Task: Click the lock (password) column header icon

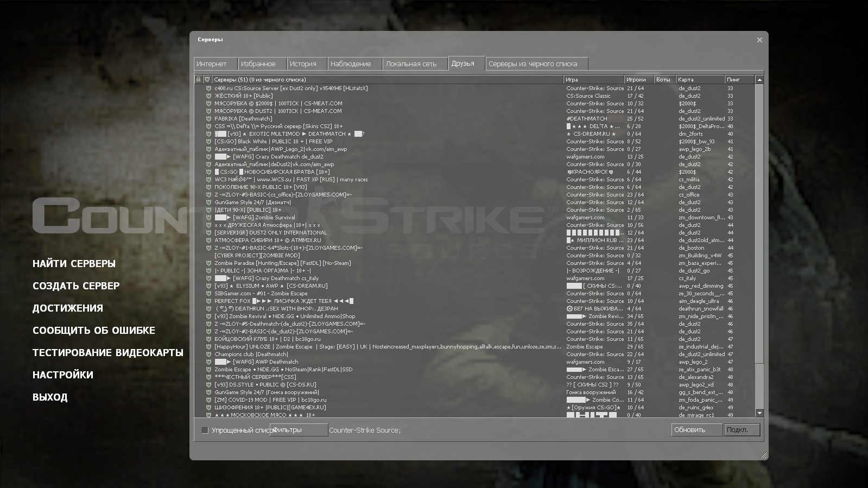Action: (199, 79)
